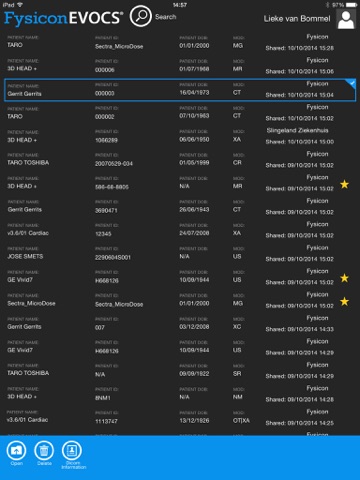Click Shared: 09/10/2014 14:33 timestamp
This screenshot has height=480, width=360.
click(300, 329)
